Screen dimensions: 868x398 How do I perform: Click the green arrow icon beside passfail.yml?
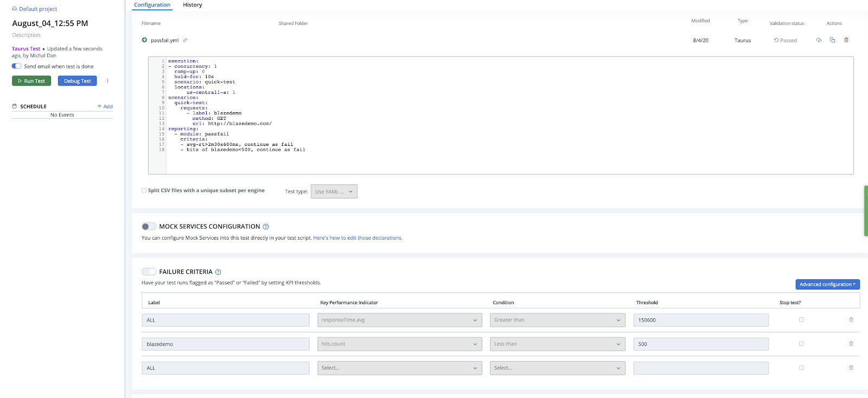[x=144, y=40]
